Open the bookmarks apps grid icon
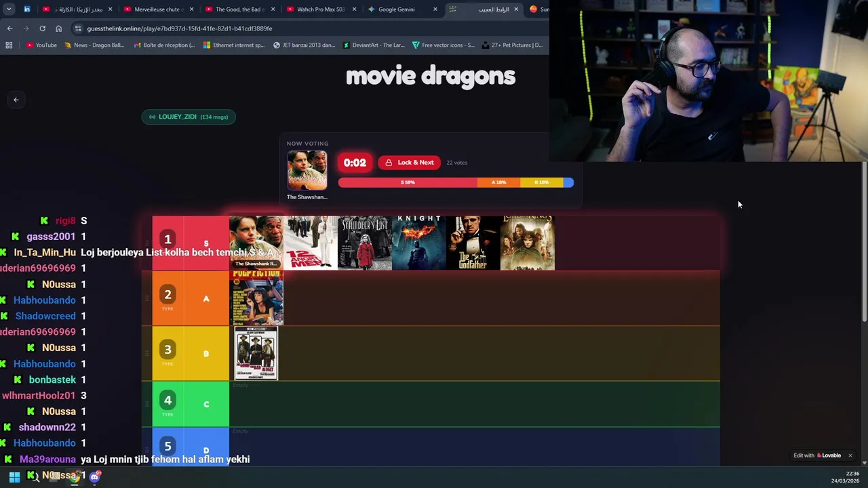 tap(9, 45)
